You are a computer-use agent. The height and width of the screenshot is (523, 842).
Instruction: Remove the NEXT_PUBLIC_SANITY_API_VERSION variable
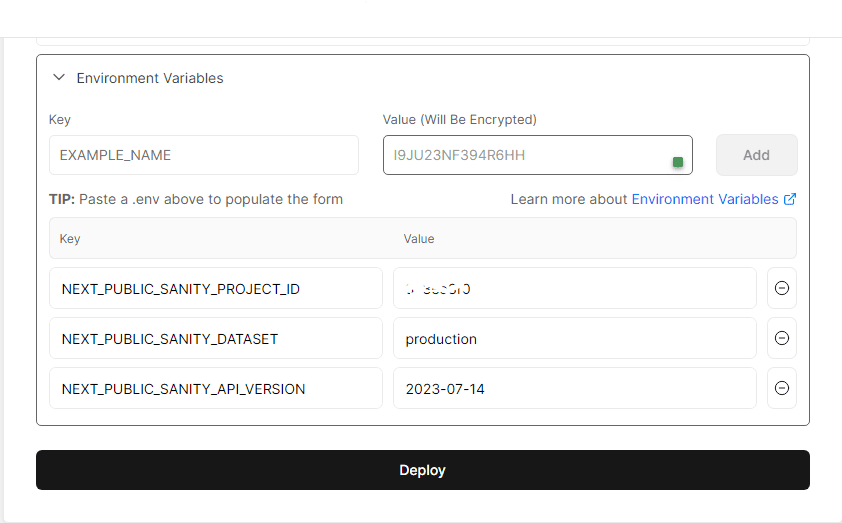click(x=782, y=388)
